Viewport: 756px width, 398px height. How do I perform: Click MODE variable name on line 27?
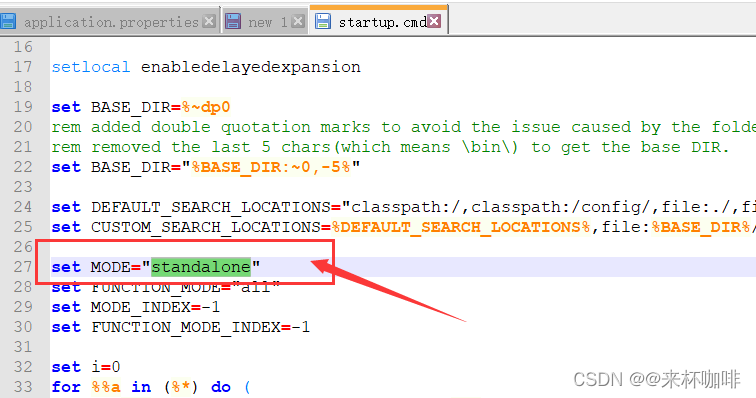click(110, 267)
